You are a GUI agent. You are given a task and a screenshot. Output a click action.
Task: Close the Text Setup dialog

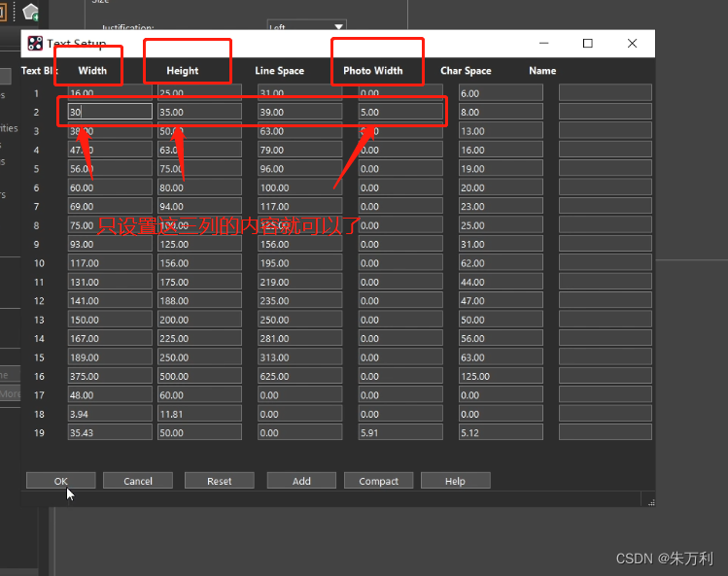pyautogui.click(x=632, y=43)
